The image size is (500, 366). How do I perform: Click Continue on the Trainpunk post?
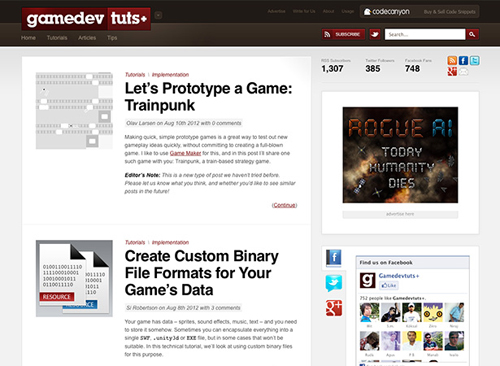pyautogui.click(x=284, y=205)
